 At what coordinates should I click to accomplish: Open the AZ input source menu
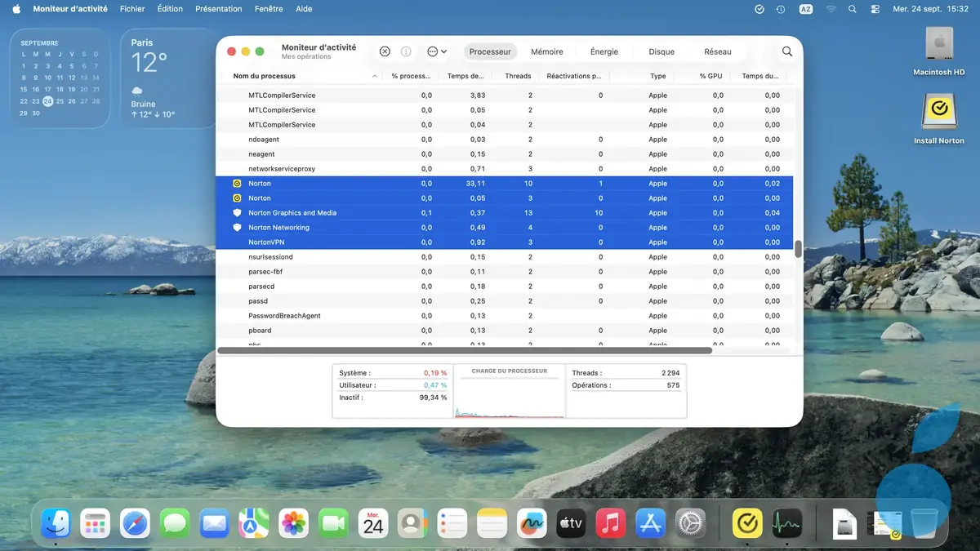(x=806, y=9)
